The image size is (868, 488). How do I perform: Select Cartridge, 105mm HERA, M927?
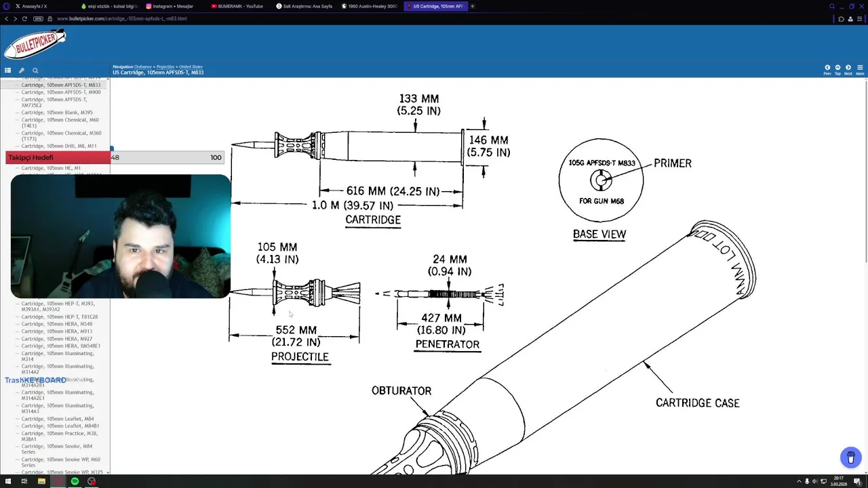pos(57,339)
